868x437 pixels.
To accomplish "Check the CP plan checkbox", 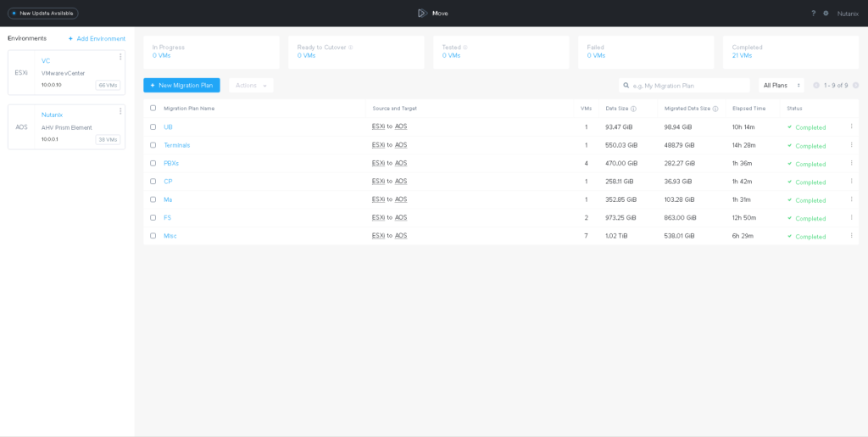I will (153, 181).
